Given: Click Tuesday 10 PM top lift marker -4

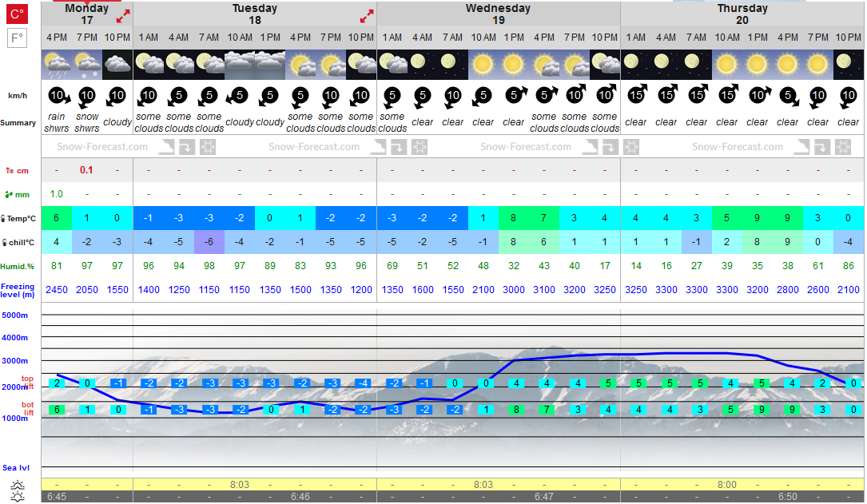Looking at the screenshot, I should [361, 383].
